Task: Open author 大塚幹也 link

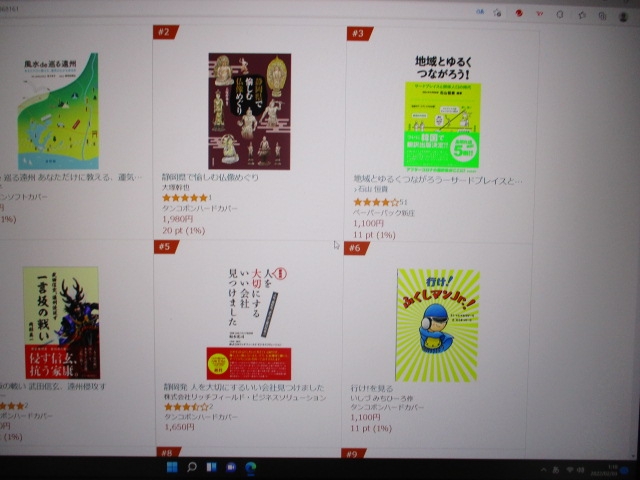Action: [176, 187]
